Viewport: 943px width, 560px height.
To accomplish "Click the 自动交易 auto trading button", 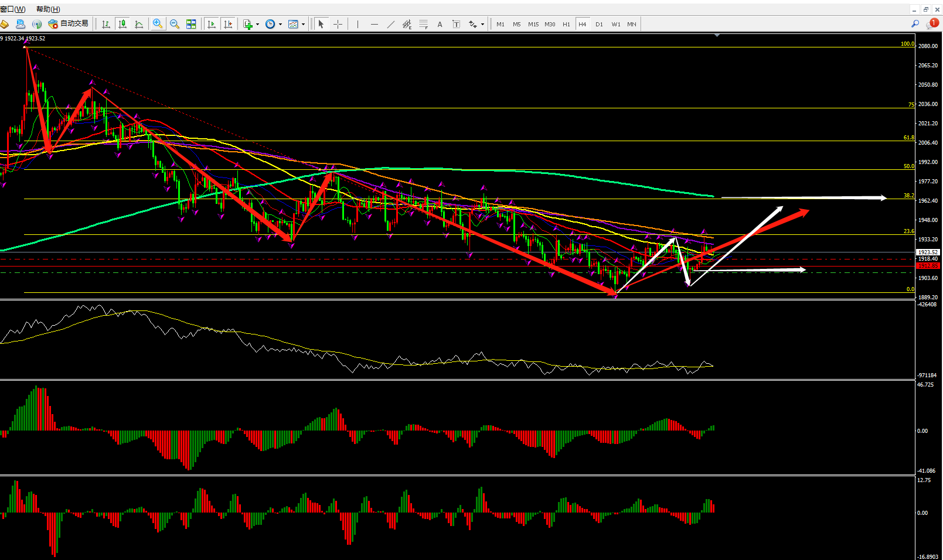I will pos(69,24).
